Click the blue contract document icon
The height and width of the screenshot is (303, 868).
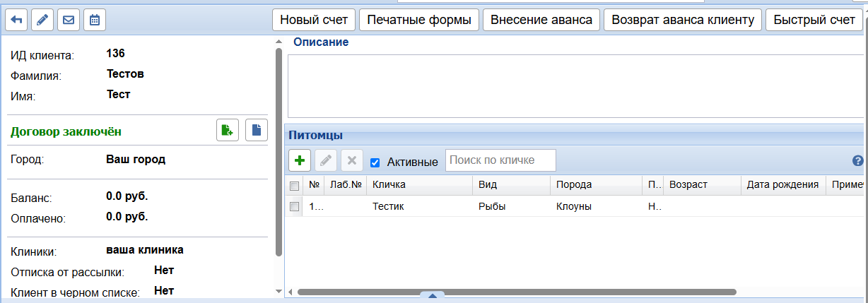tap(257, 130)
